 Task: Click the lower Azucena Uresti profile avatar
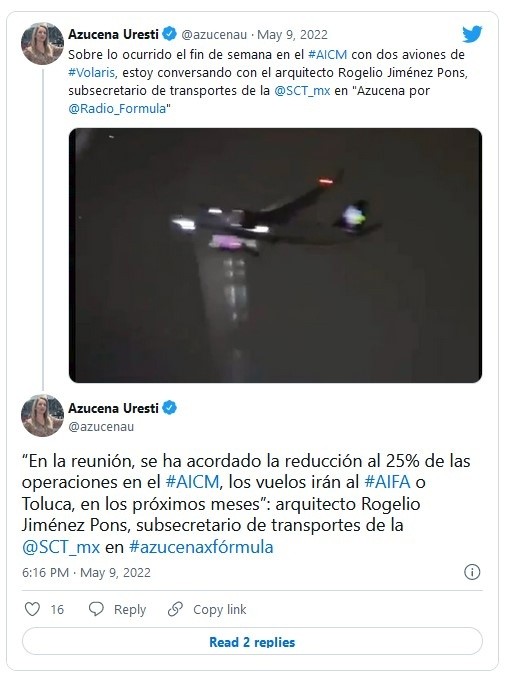click(42, 415)
